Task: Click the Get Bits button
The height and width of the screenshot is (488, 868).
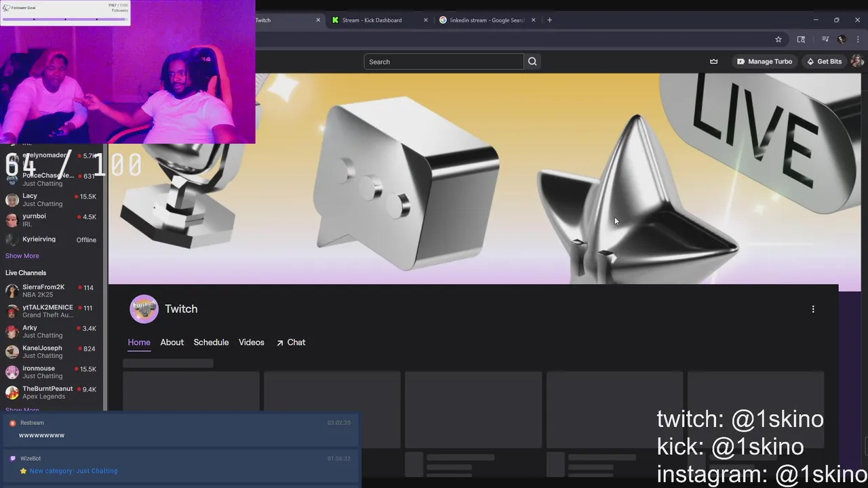Action: 824,62
